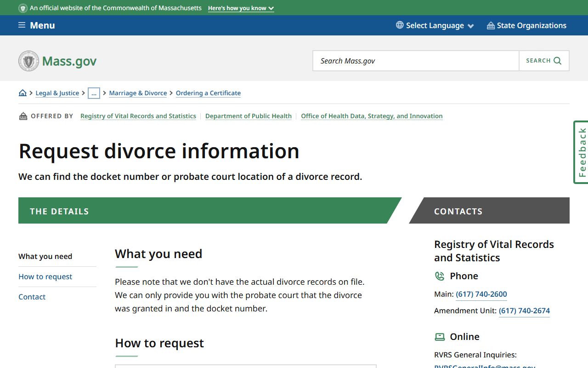Click the home icon in the breadcrumb
Image resolution: width=588 pixels, height=368 pixels.
[x=23, y=93]
